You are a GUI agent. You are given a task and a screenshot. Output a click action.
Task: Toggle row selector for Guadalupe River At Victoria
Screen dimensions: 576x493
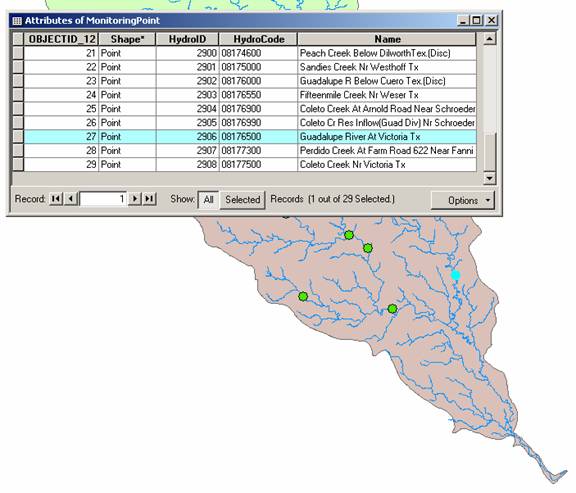click(x=18, y=137)
